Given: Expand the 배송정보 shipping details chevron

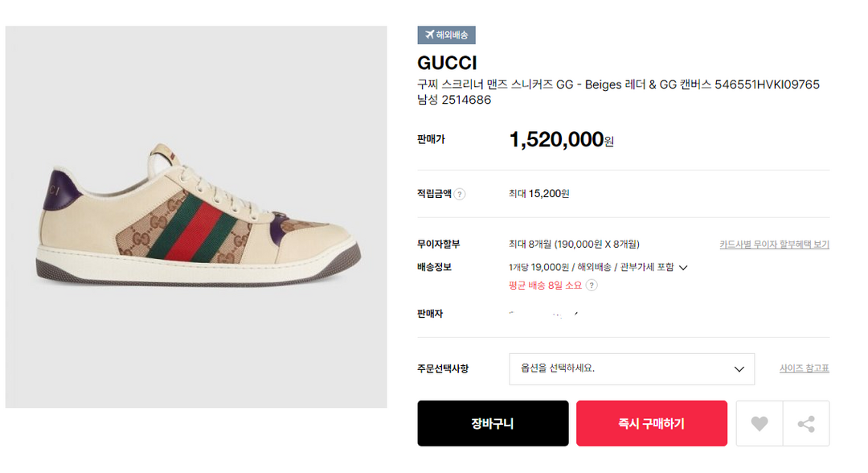Looking at the screenshot, I should point(683,267).
